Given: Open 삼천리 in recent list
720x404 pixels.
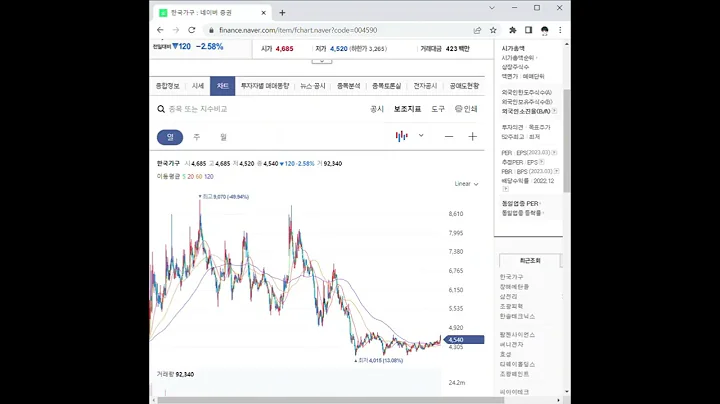Looking at the screenshot, I should 508,297.
